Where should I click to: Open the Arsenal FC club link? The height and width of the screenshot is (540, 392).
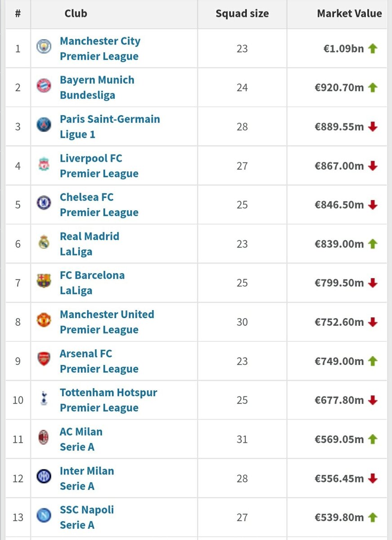point(86,353)
